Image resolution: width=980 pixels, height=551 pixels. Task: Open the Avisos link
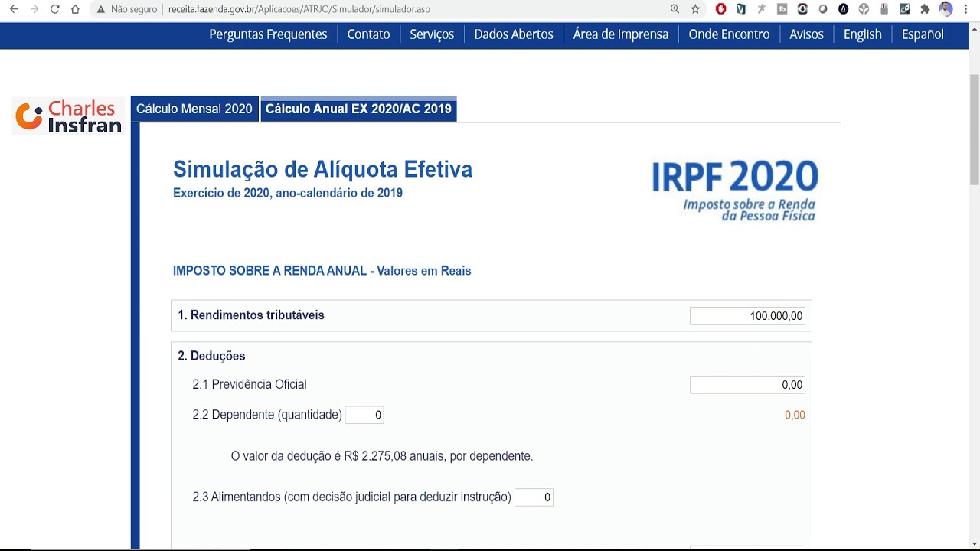806,34
